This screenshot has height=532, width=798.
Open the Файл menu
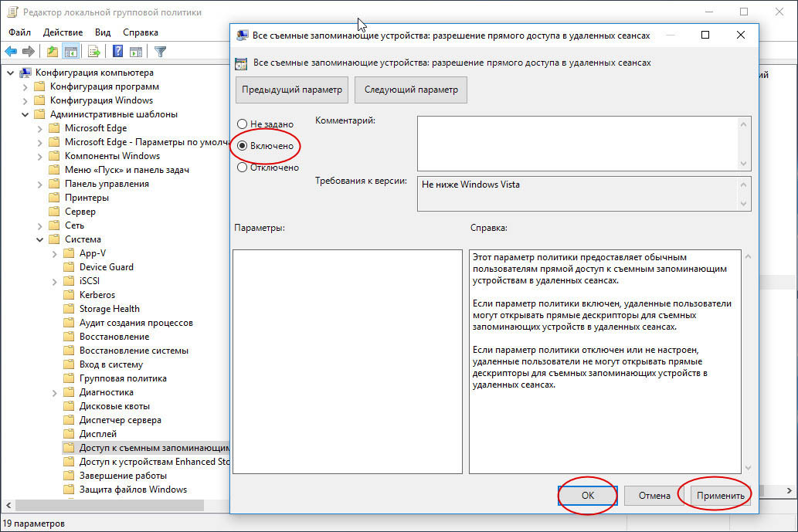click(19, 32)
